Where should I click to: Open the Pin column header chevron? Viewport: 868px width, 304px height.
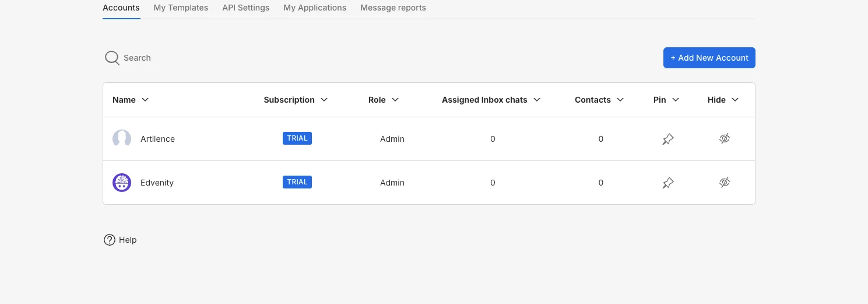coord(676,100)
